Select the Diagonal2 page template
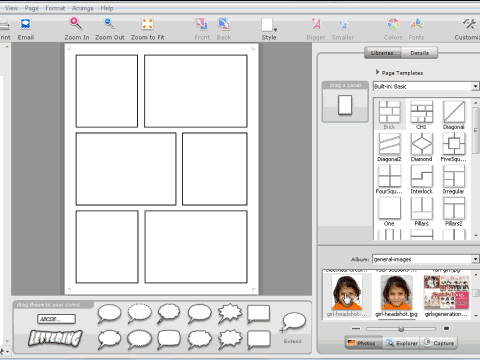The width and height of the screenshot is (480, 360). pyautogui.click(x=389, y=147)
